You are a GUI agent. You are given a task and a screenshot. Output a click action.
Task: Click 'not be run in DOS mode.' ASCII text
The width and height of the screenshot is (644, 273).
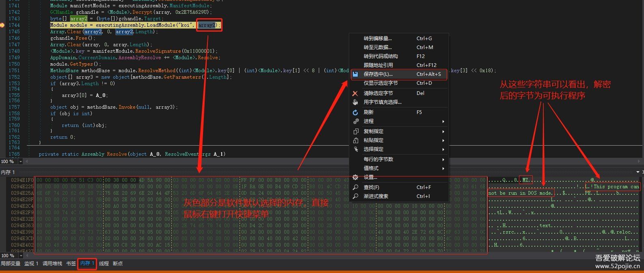520,193
